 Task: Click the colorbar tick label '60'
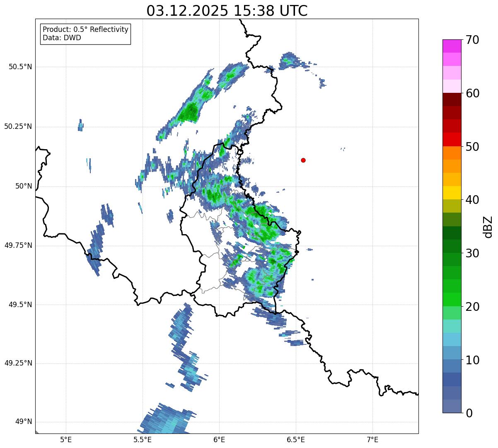[x=472, y=93]
